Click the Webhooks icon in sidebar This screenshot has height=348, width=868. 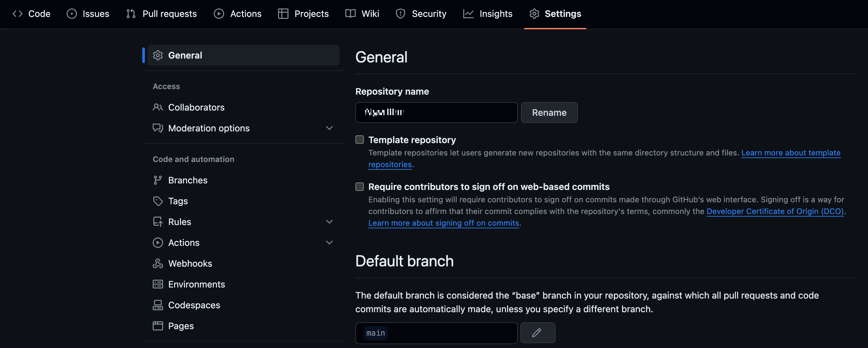pos(158,263)
